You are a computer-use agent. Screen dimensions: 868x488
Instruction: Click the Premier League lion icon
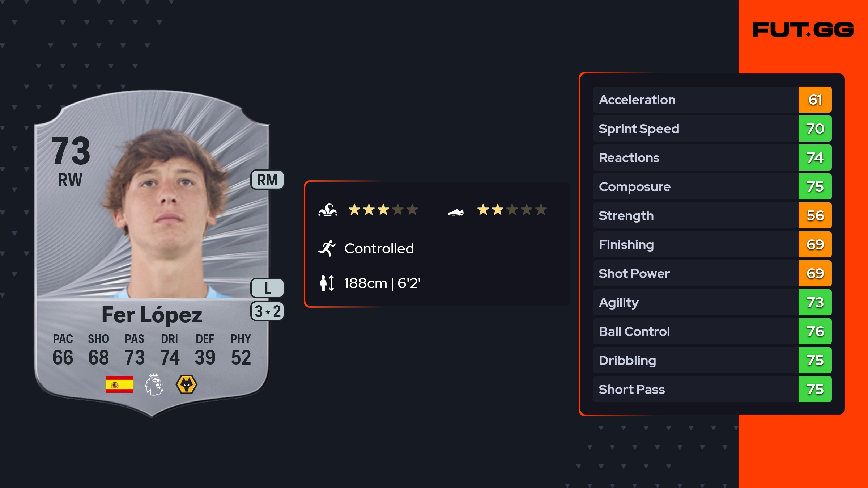(154, 384)
